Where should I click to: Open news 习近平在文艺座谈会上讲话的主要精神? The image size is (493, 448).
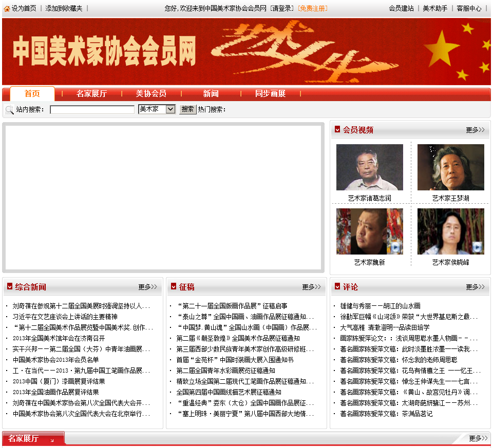coord(65,316)
